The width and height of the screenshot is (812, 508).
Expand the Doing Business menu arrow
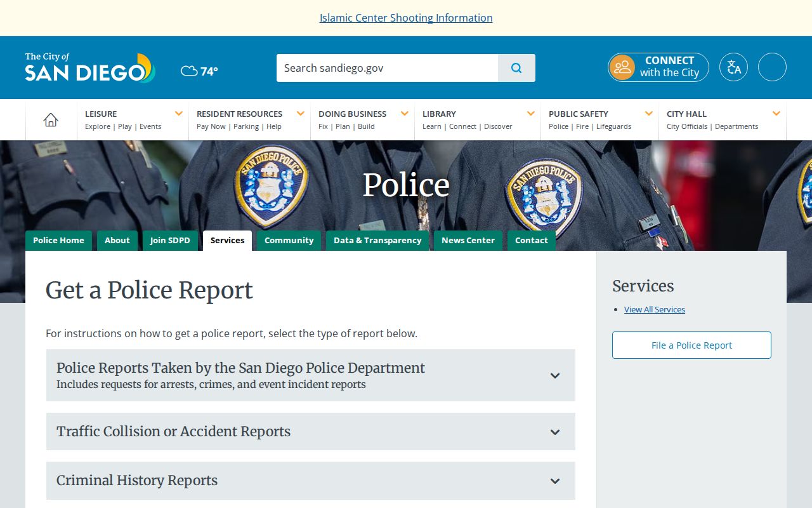pos(405,114)
